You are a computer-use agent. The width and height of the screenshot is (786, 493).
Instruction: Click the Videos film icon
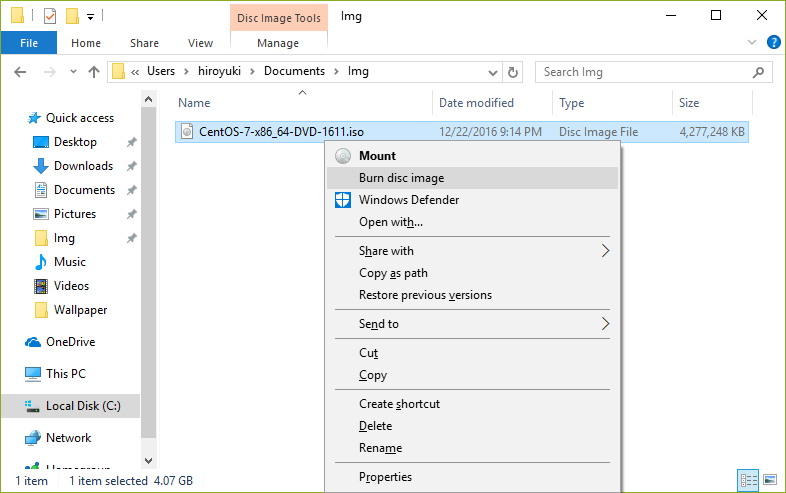click(41, 286)
